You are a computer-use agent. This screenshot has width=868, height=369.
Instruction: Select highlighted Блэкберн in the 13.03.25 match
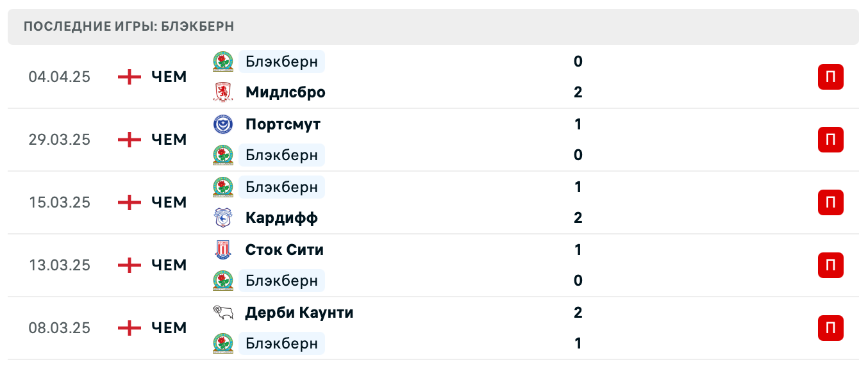pos(281,281)
